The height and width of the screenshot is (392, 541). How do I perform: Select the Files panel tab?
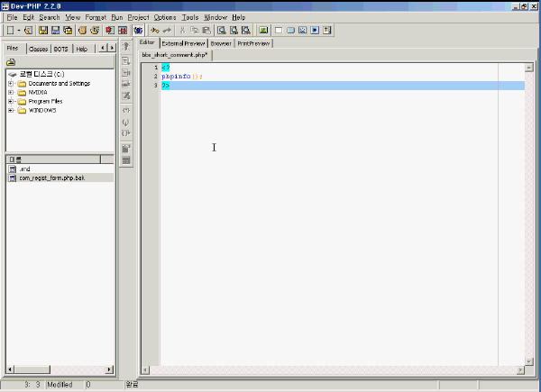coord(13,49)
